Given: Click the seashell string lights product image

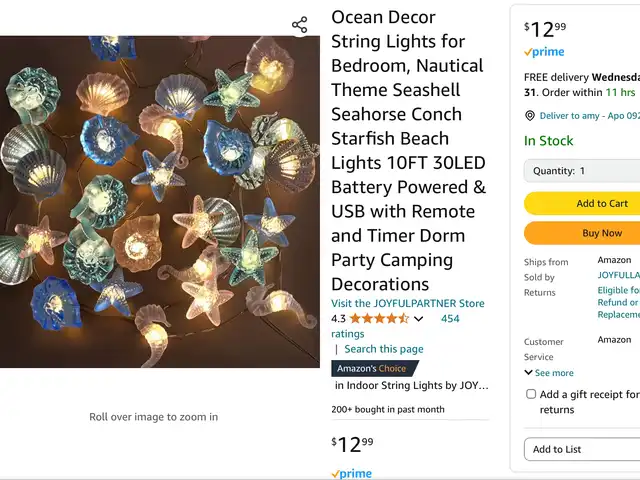Looking at the screenshot, I should click(160, 202).
